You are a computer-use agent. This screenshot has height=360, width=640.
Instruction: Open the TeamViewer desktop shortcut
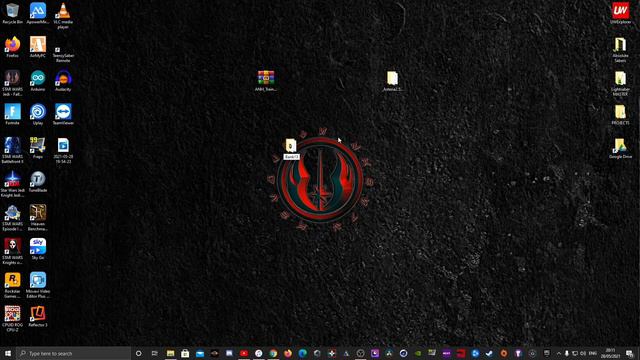click(63, 114)
